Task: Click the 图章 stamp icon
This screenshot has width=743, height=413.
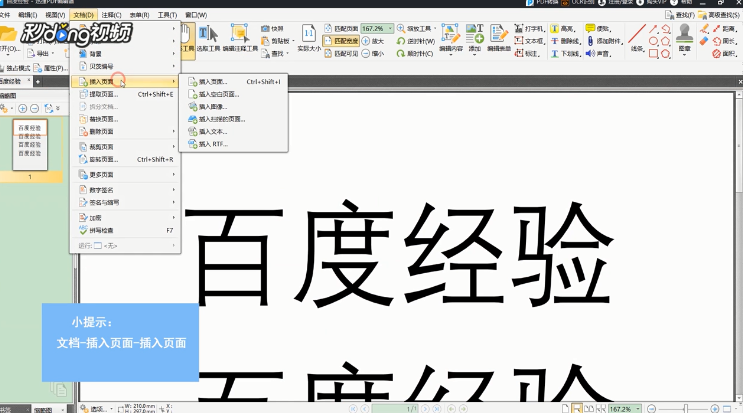Action: tap(684, 38)
